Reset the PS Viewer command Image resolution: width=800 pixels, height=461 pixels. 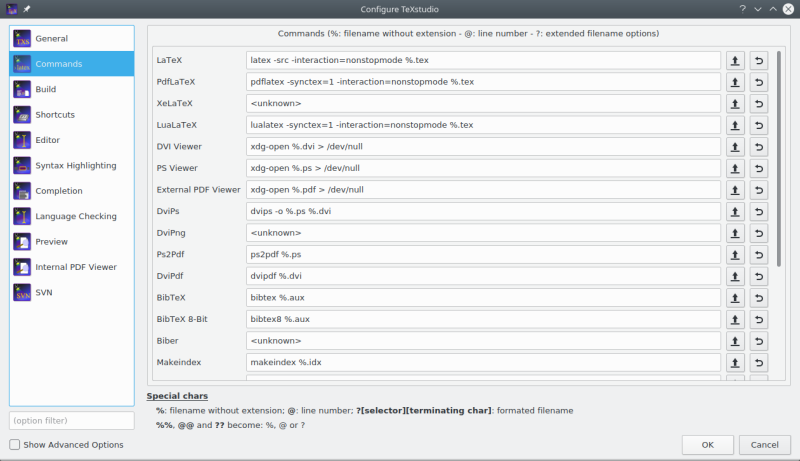759,168
